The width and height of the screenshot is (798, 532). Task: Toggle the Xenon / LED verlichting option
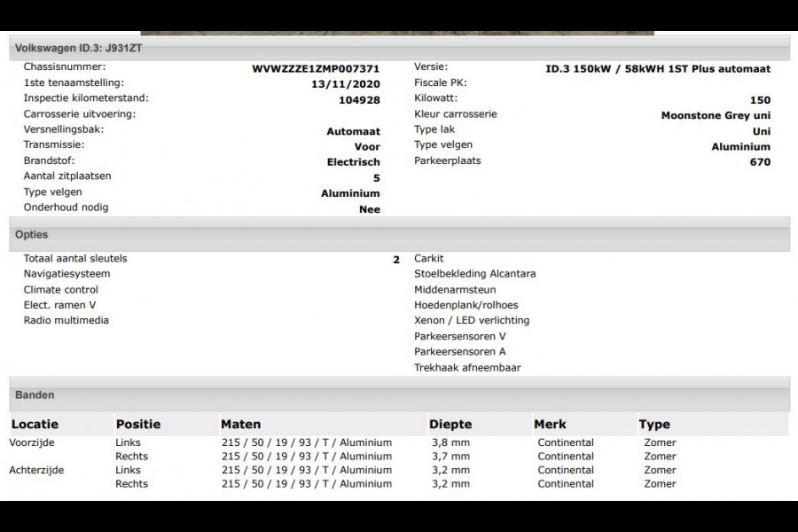click(470, 320)
